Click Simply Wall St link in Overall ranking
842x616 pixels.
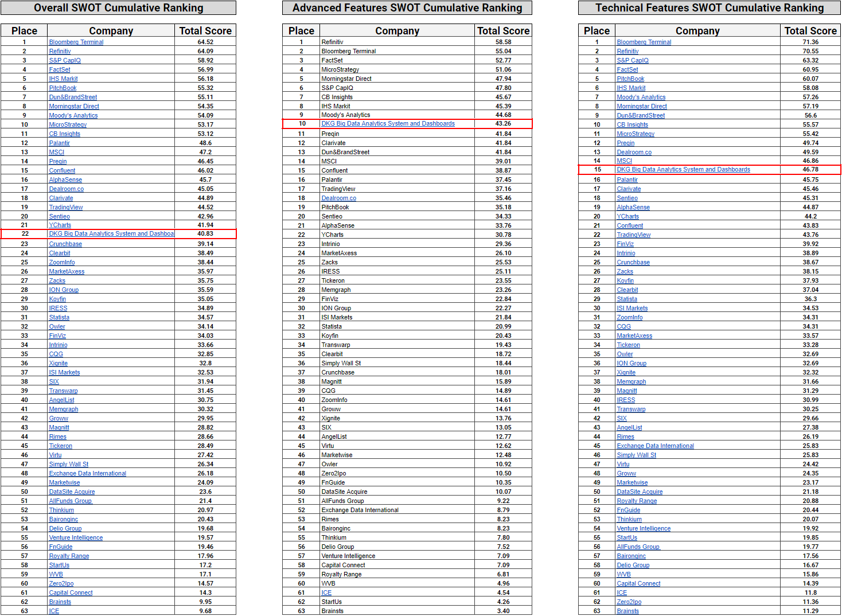pos(69,464)
